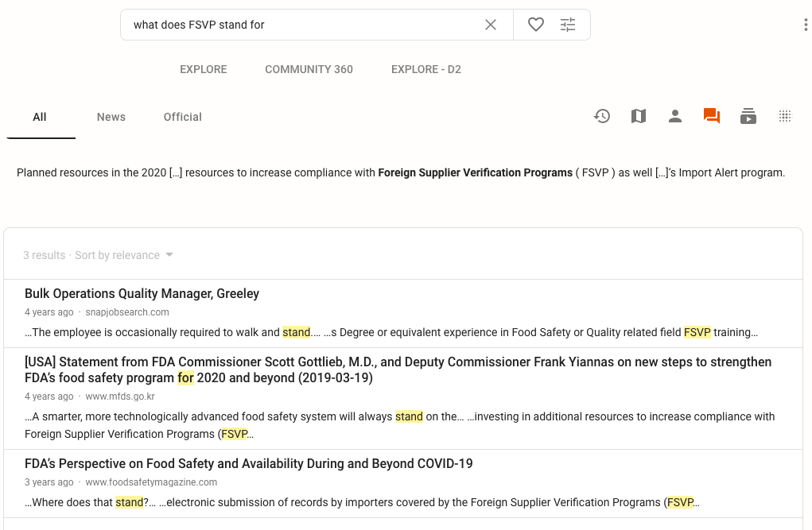The image size is (812, 530).
Task: Open the dotted grid apps icon
Action: [785, 116]
